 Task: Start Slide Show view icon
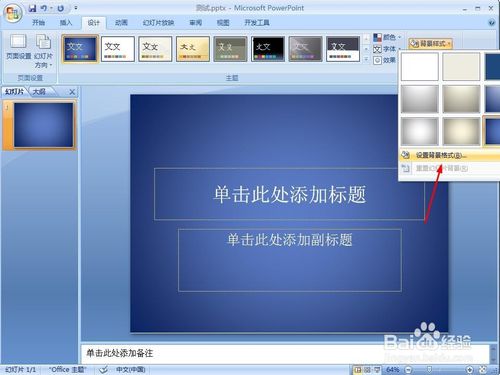(377, 369)
